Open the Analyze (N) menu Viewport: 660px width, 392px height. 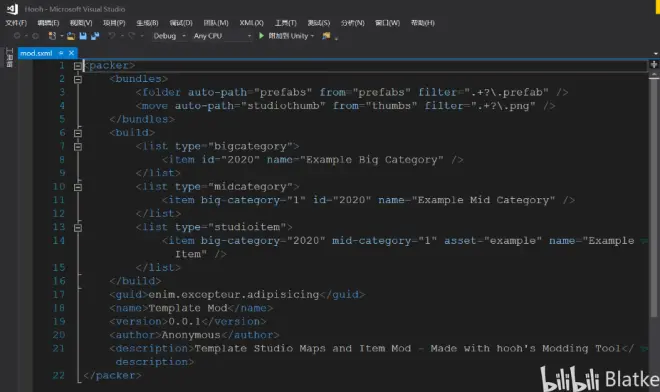[x=352, y=23]
